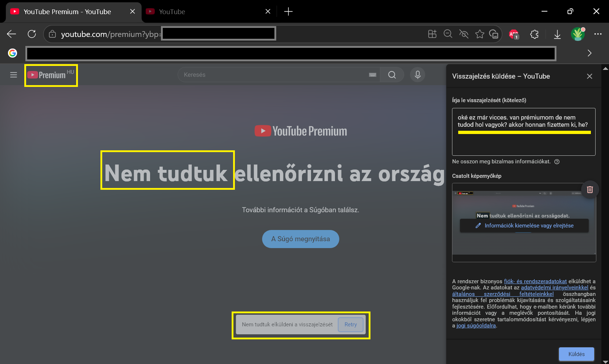Open the browser settings and more menu
Image resolution: width=609 pixels, height=364 pixels.
coord(598,34)
